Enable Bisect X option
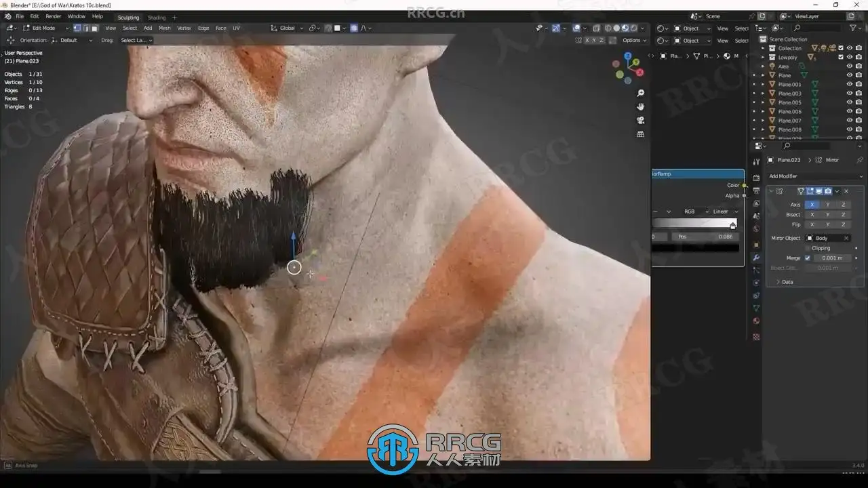The height and width of the screenshot is (488, 868). pyautogui.click(x=812, y=215)
